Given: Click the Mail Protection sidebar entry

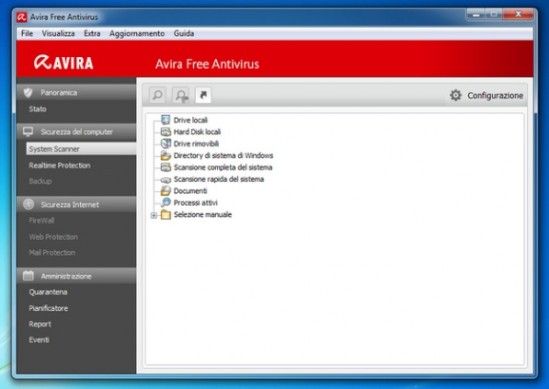Looking at the screenshot, I should tap(52, 252).
